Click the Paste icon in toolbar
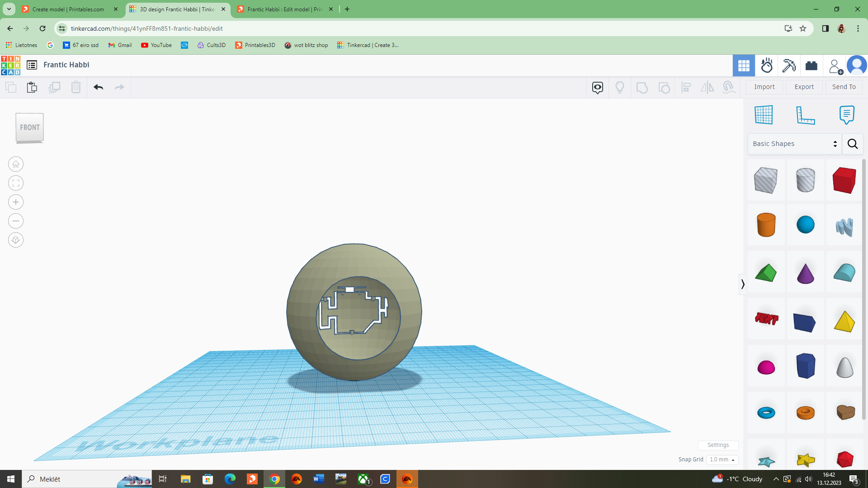Viewport: 868px width, 488px height. [32, 87]
